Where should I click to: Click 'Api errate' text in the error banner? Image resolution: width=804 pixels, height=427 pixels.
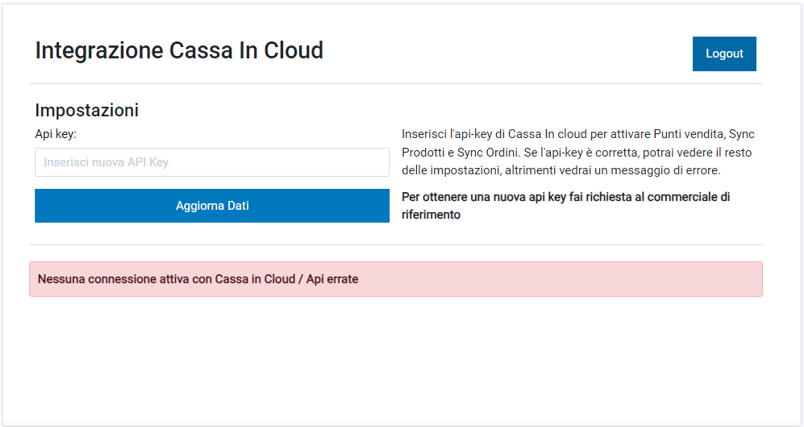click(x=332, y=279)
